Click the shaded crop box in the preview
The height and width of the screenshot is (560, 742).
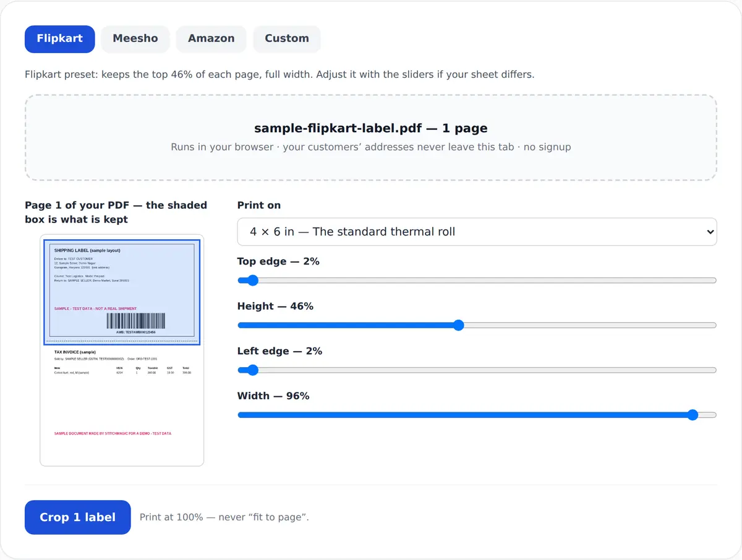pos(122,292)
